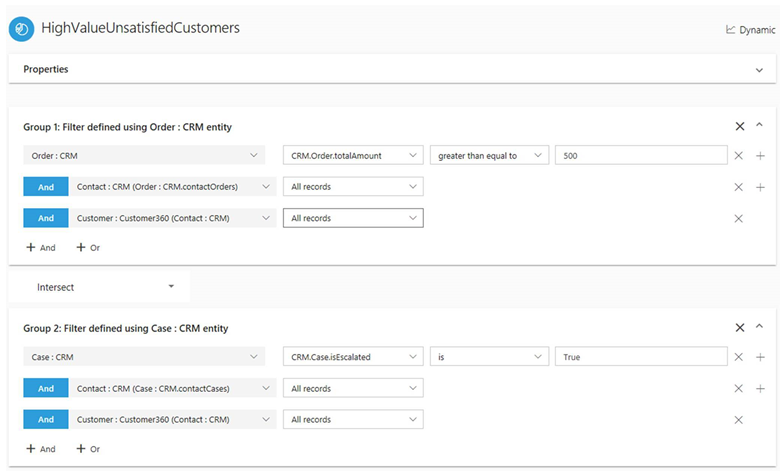Image resolution: width=782 pixels, height=471 pixels.
Task: Open the Case : CRM entity dropdown
Action: tap(144, 357)
